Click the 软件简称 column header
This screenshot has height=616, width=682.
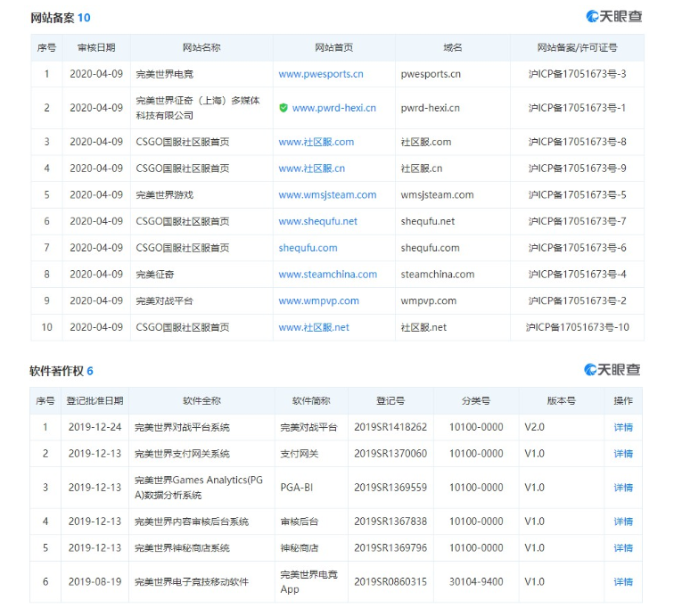[311, 401]
